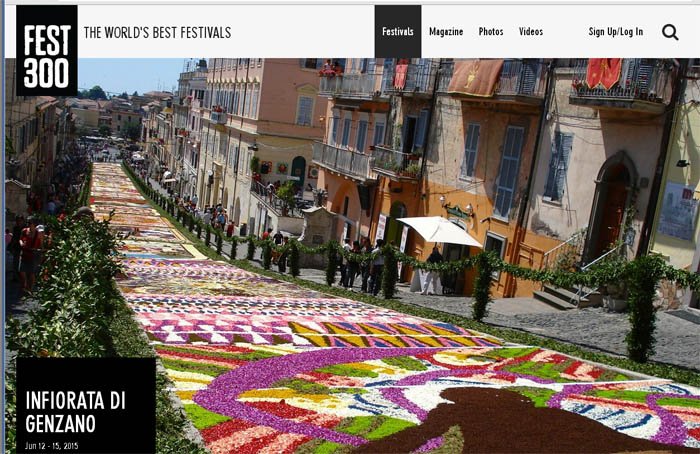Click the FEST 300 logo
Screen dimensions: 700x454
46,51
